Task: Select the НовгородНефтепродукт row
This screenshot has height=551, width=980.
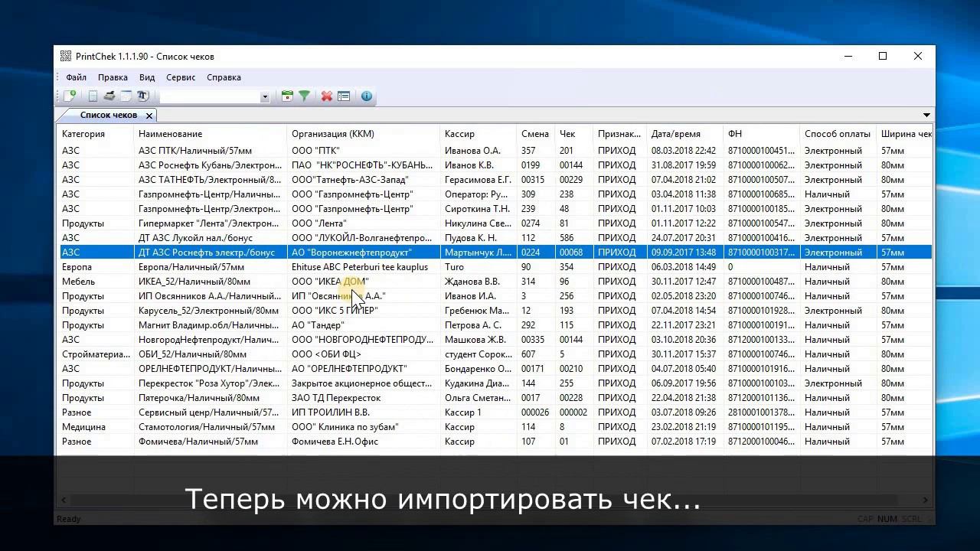Action: point(495,340)
